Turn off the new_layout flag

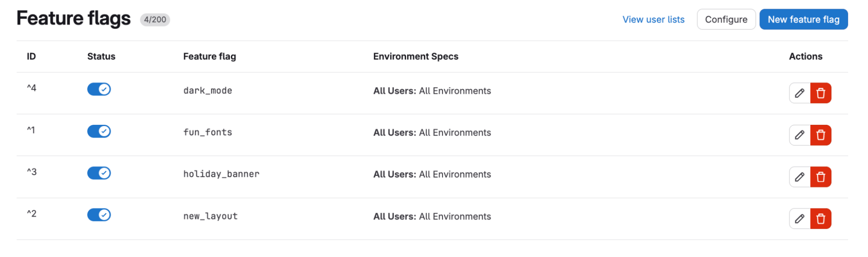99,214
